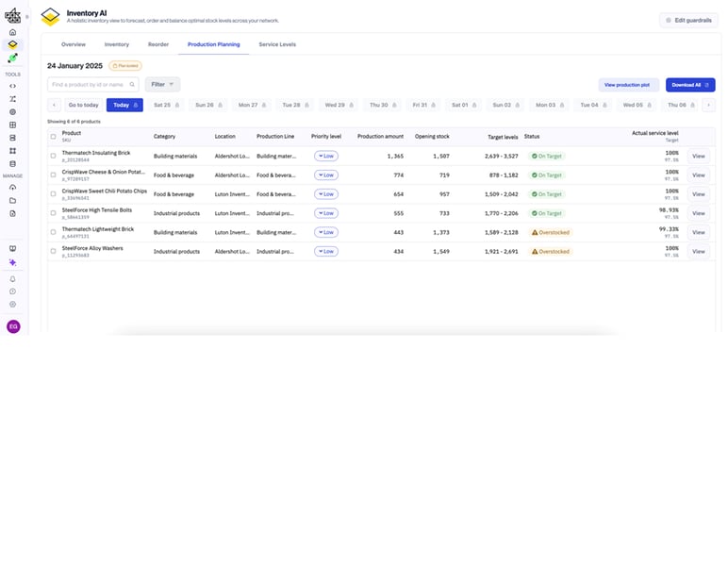View details for Thermatech Insulating Brick row
This screenshot has height=566, width=728.
coord(698,156)
